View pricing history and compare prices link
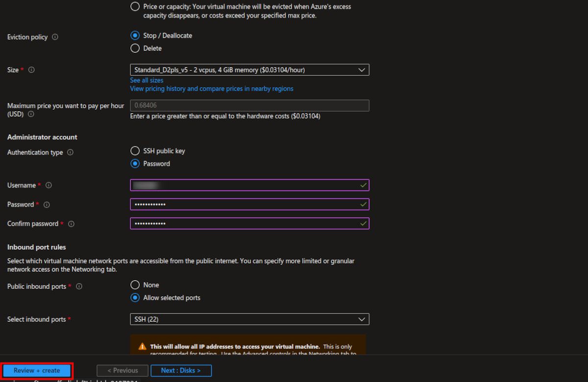The height and width of the screenshot is (382, 588). (211, 89)
